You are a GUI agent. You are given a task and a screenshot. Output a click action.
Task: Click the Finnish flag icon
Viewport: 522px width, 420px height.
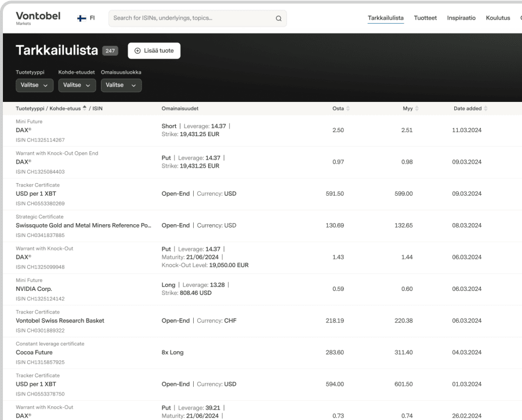(82, 19)
